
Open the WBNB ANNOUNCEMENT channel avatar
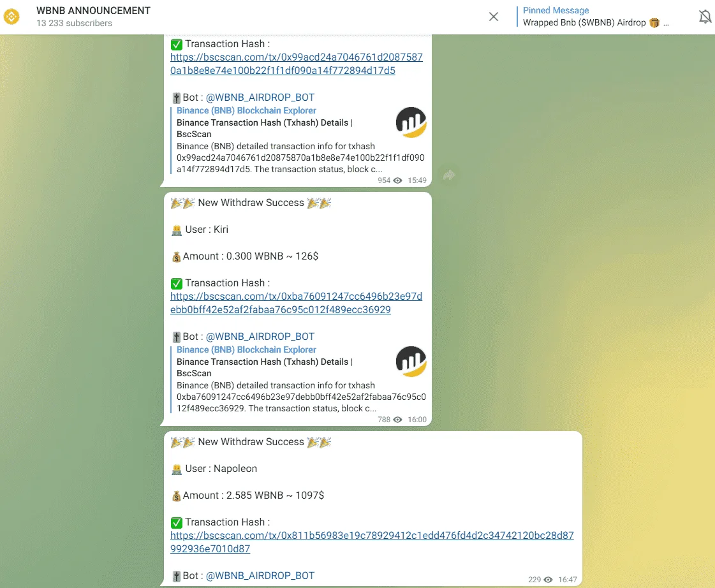(11, 17)
